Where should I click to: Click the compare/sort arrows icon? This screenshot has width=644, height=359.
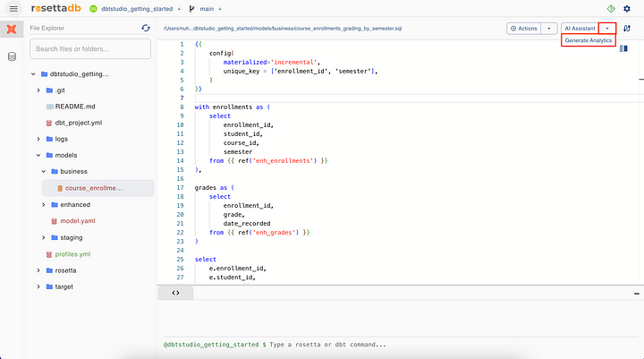pos(627,29)
